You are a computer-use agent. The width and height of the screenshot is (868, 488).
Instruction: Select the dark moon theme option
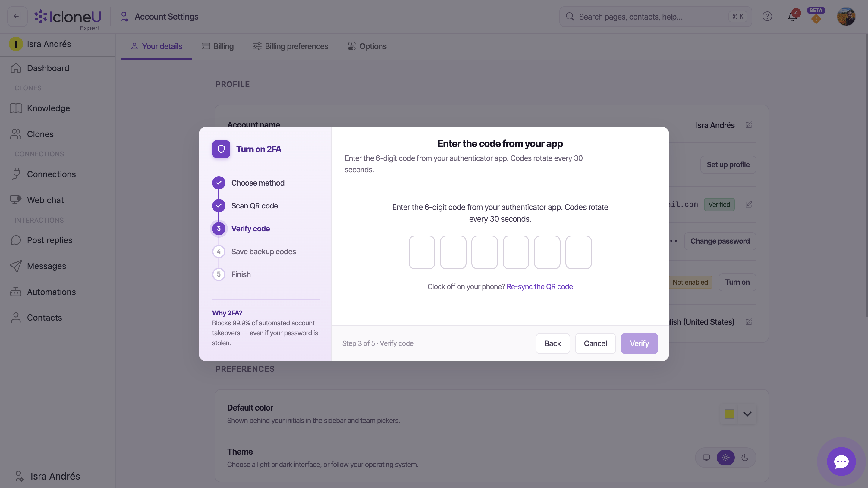(745, 458)
